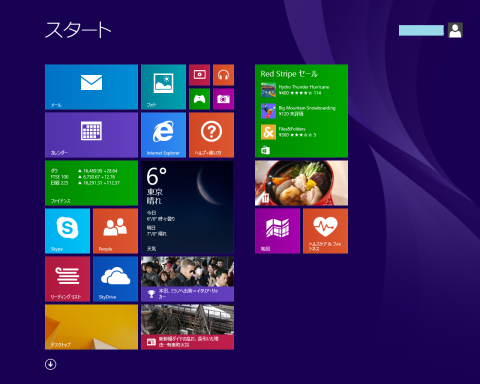Open the Help + Tips question mark tile
480x384 pixels.
point(211,135)
